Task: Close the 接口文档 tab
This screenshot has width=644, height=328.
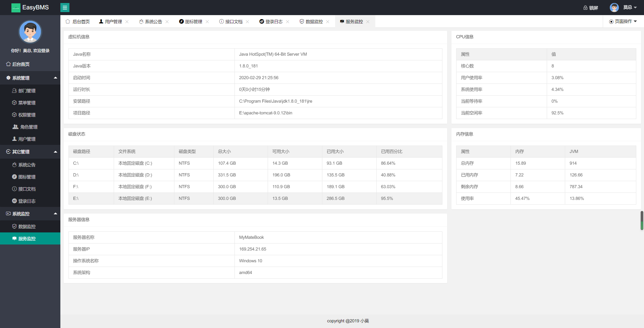Action: (x=247, y=21)
